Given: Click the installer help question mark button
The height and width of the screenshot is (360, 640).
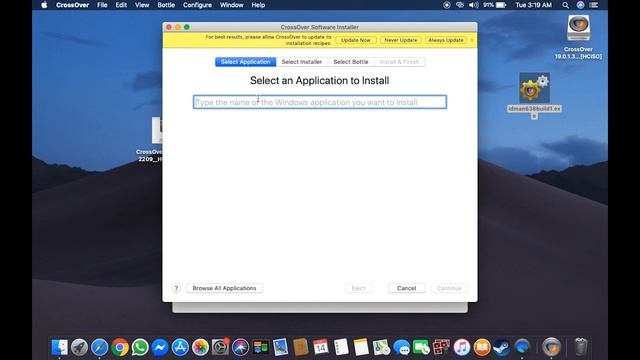Looking at the screenshot, I should pos(176,288).
